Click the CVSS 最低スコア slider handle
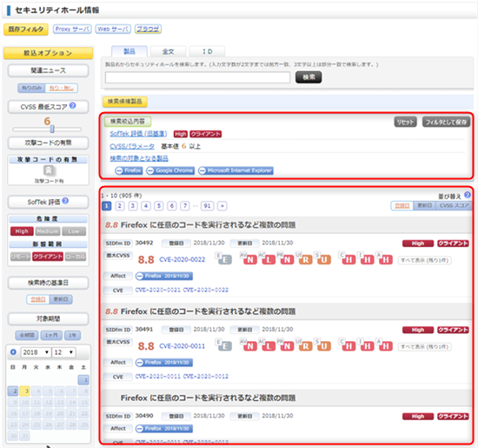Screen dimensions: 478x448 pos(52,129)
